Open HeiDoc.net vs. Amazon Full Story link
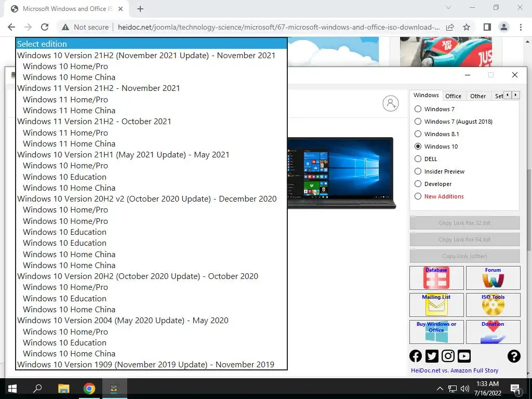This screenshot has height=399, width=532. tap(455, 370)
